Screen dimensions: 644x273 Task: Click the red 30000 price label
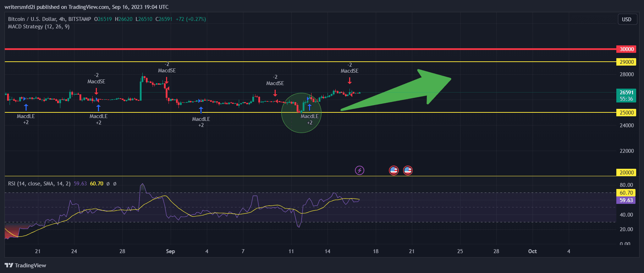coord(626,49)
